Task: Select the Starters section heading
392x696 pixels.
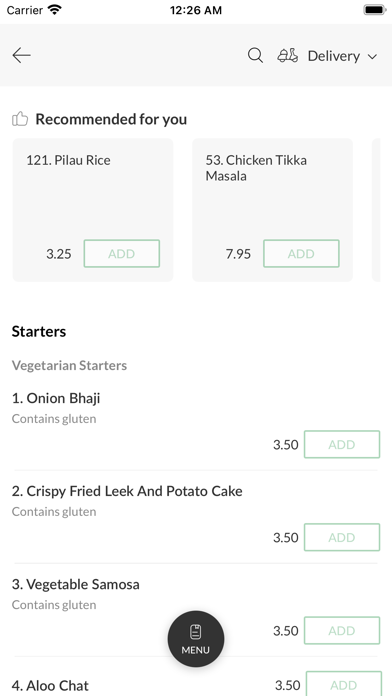Action: [39, 332]
